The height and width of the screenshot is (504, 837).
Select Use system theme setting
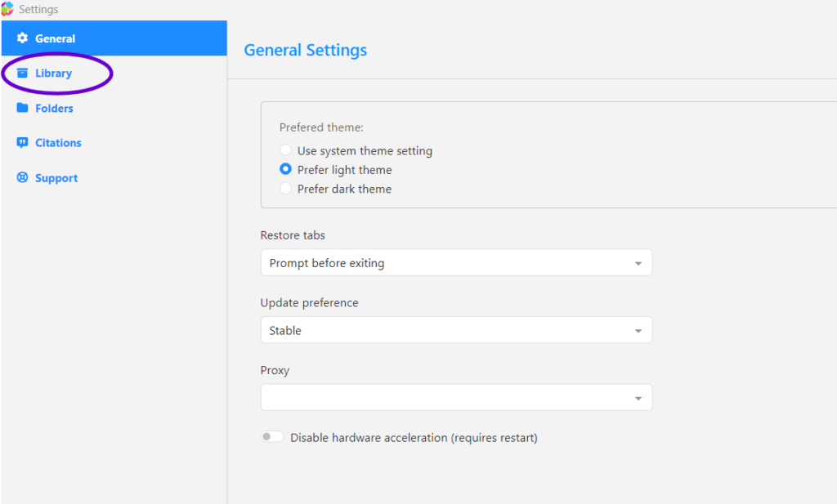pyautogui.click(x=285, y=151)
